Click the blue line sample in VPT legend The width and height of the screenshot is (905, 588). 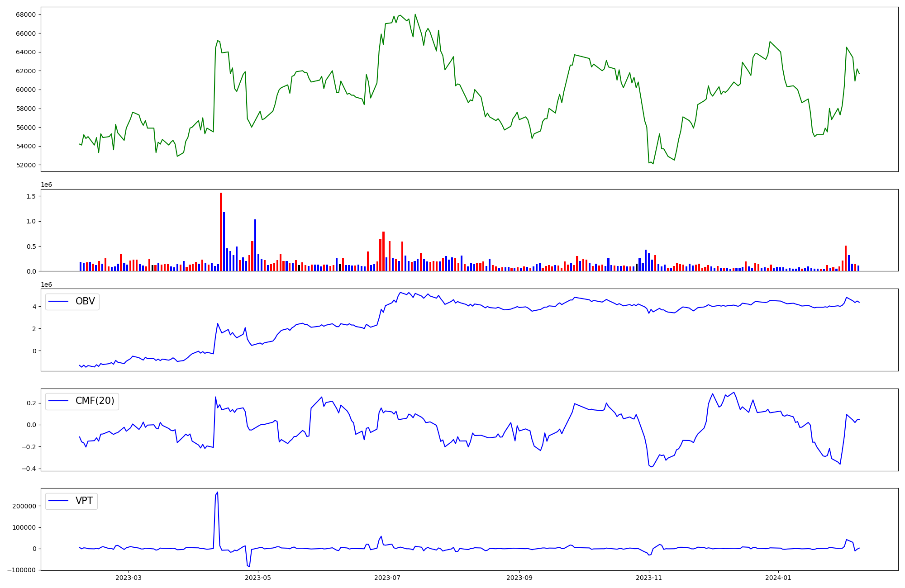pyautogui.click(x=58, y=501)
